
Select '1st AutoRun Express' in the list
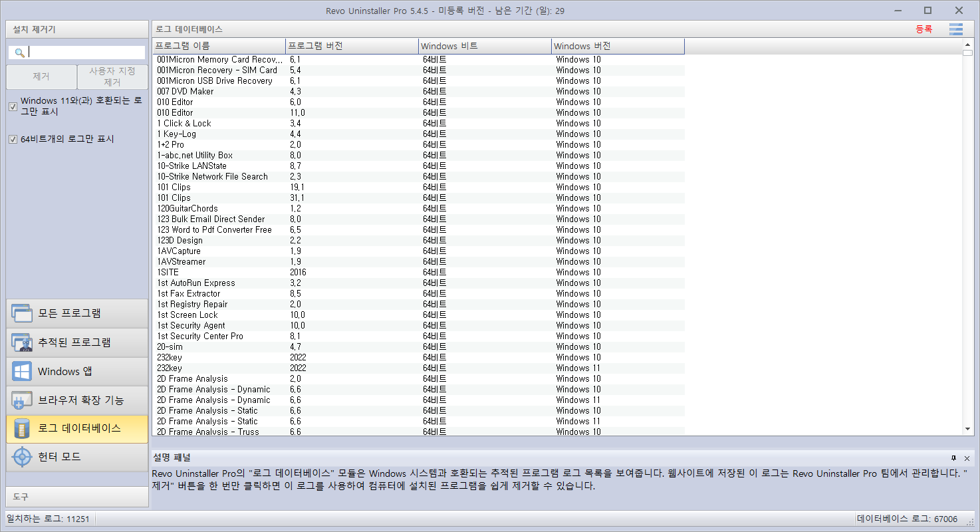click(418, 283)
